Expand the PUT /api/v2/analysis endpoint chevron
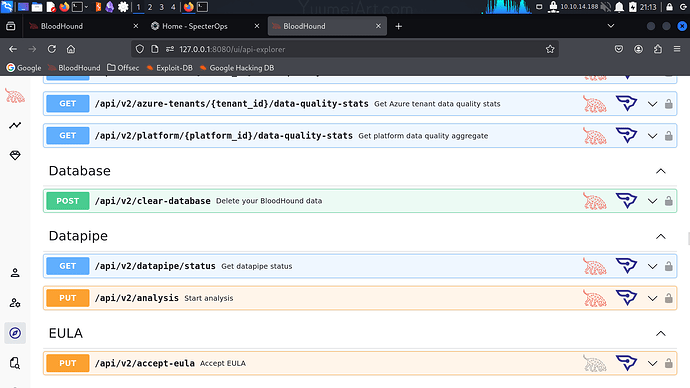Screen dimensions: 690x388 652,298
